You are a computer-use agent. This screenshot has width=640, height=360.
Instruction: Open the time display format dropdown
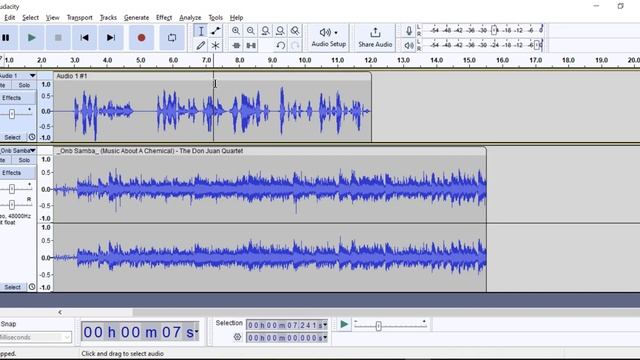(x=197, y=331)
